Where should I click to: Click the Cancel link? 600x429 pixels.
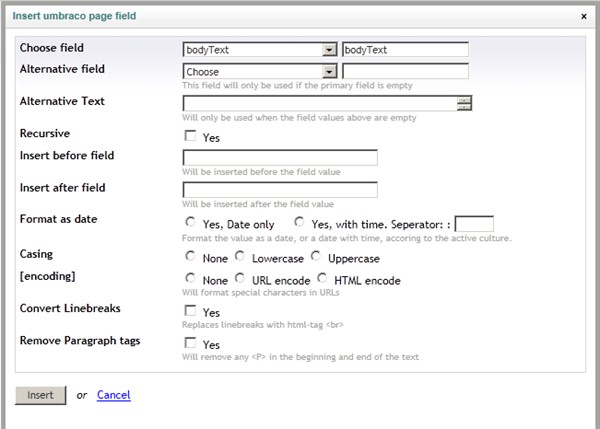114,395
